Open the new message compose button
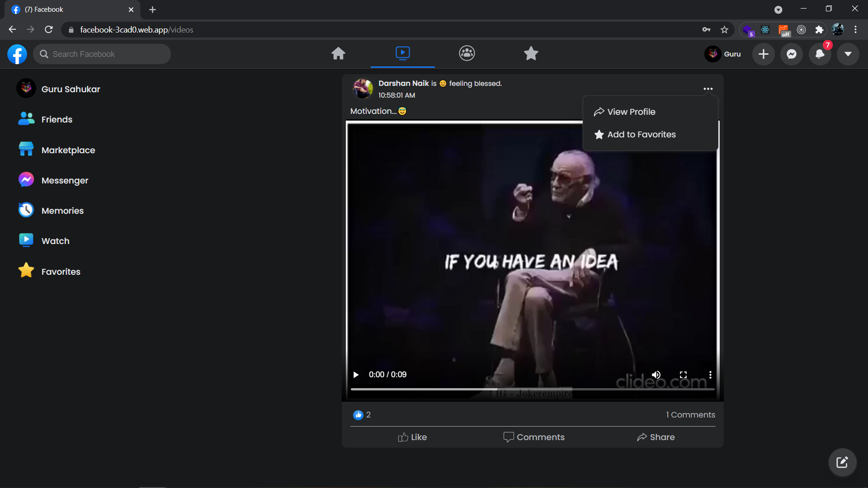Screen dimensions: 868x488 tap(842, 462)
